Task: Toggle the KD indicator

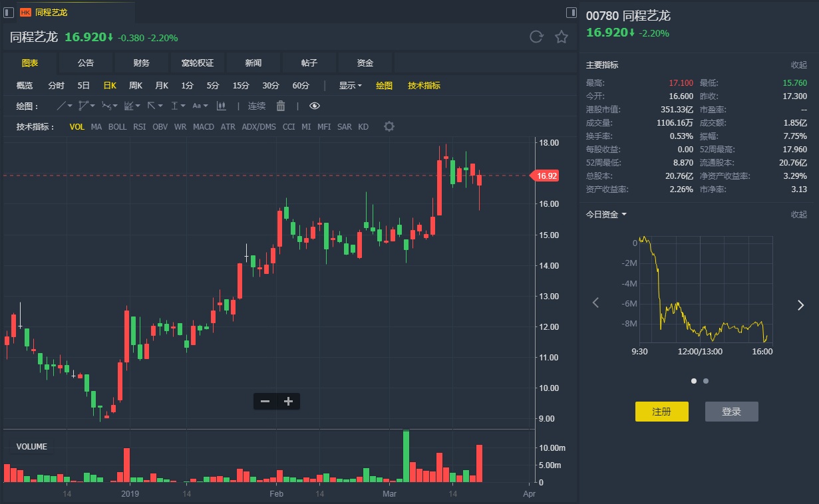Action: coord(363,126)
